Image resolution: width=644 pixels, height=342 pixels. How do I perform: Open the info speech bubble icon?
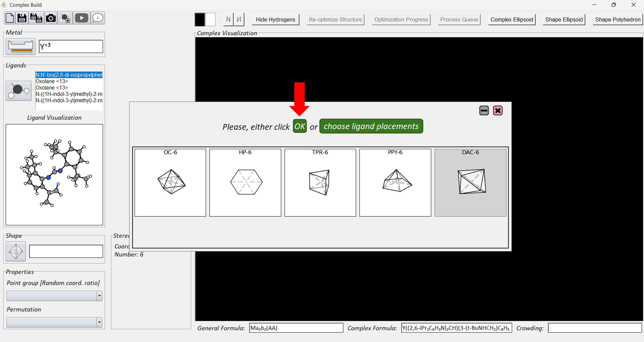tap(97, 18)
